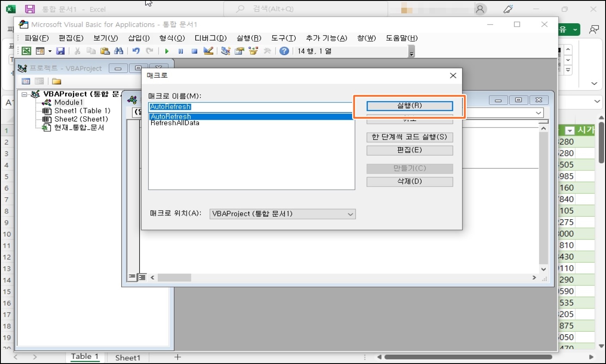Click the Paste clipboard icon

point(105,51)
